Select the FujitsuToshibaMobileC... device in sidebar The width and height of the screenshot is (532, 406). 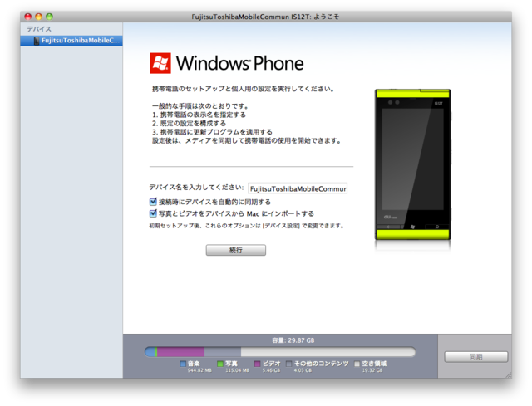[x=71, y=41]
